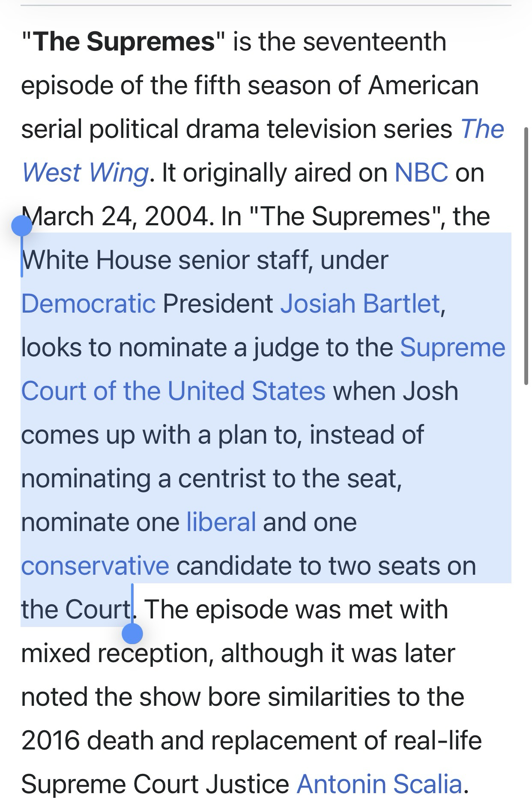
Task: Follow the NBC link
Action: (x=421, y=173)
